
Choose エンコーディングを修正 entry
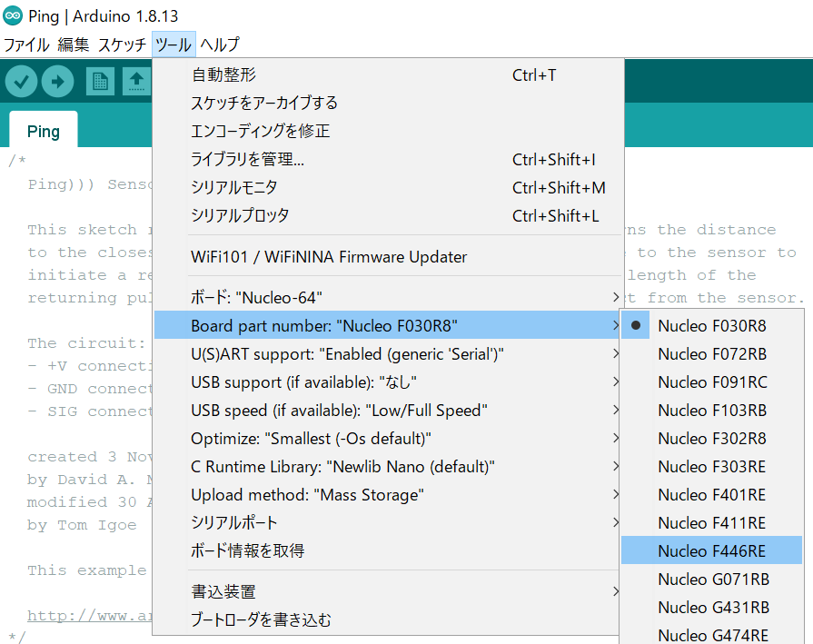388,131
